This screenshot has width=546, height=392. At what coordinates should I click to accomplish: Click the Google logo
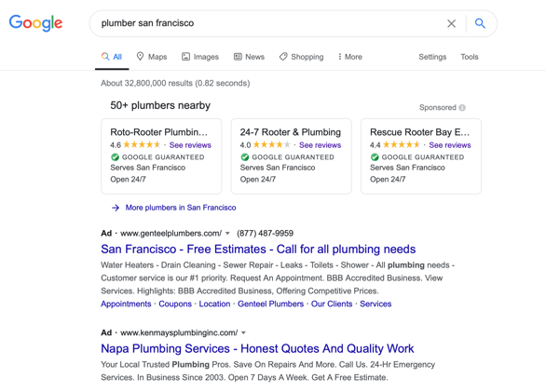[x=35, y=23]
